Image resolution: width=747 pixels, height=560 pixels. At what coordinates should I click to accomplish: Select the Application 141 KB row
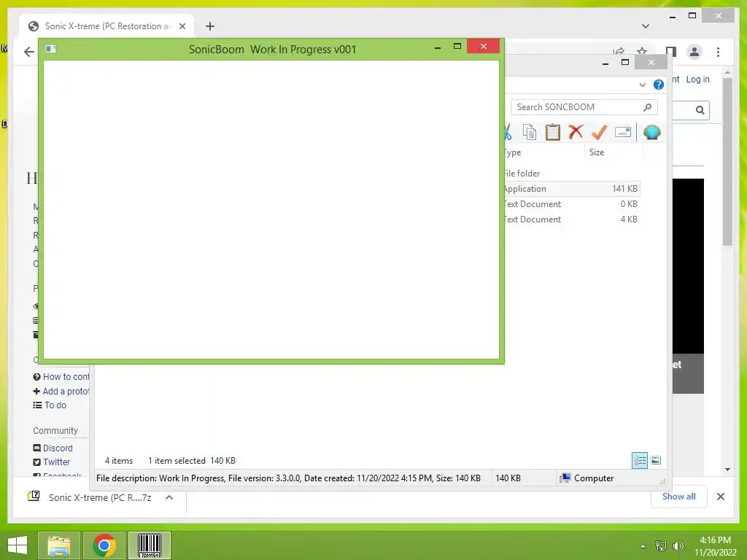(571, 189)
